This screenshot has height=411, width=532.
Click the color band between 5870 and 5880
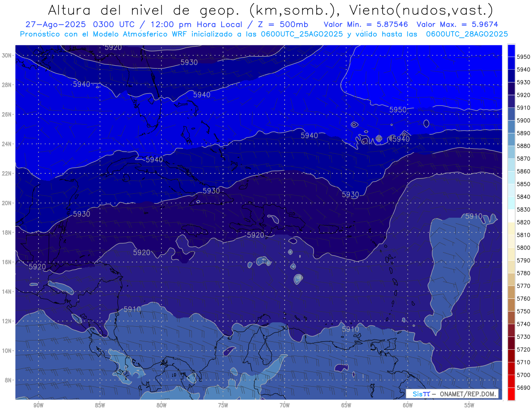(511, 152)
